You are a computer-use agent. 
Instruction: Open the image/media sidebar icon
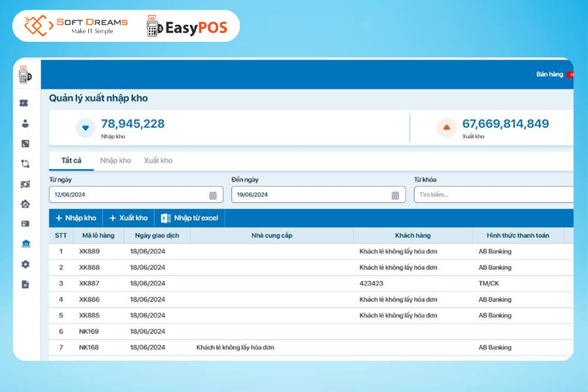(25, 144)
